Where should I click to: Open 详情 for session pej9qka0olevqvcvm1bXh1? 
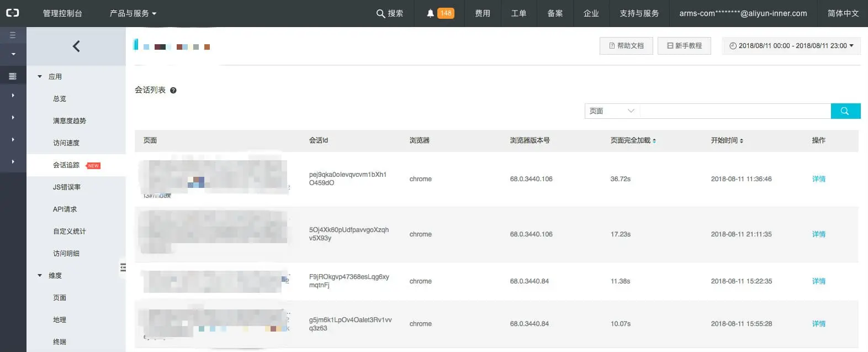click(818, 179)
